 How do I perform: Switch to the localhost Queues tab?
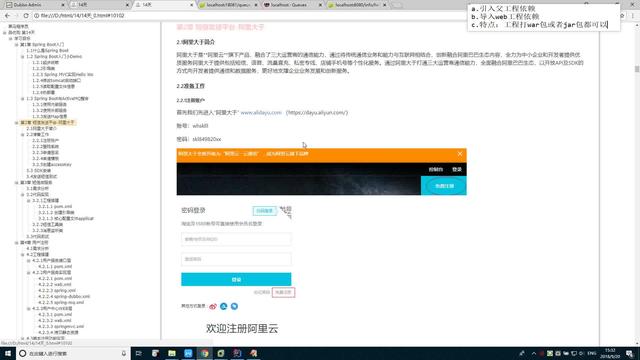[293, 5]
